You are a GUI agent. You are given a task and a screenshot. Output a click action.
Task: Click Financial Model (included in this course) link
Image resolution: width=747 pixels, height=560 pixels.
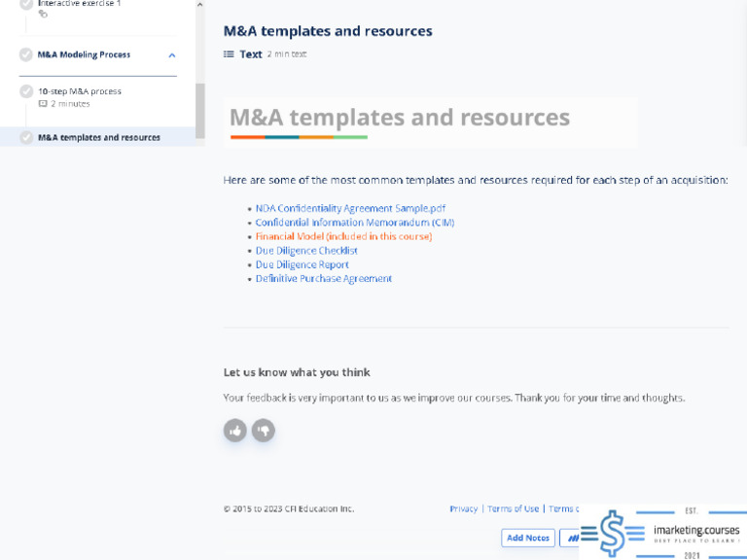click(x=344, y=236)
